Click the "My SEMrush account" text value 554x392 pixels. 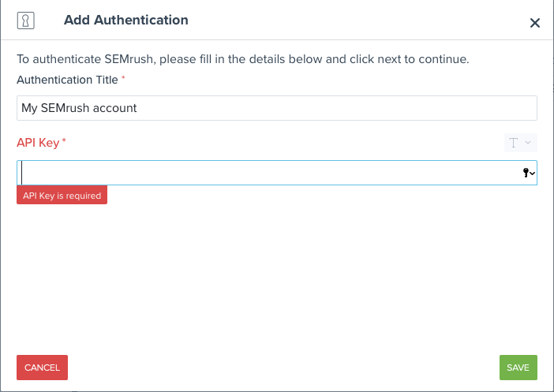[79, 108]
